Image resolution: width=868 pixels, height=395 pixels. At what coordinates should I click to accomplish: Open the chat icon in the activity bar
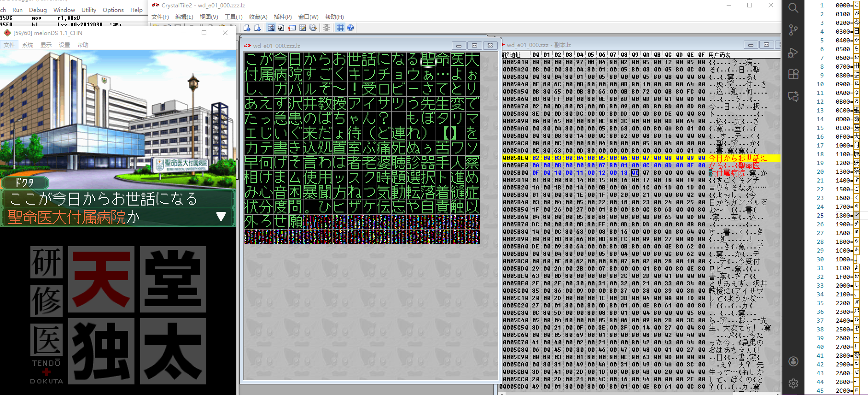tap(793, 96)
